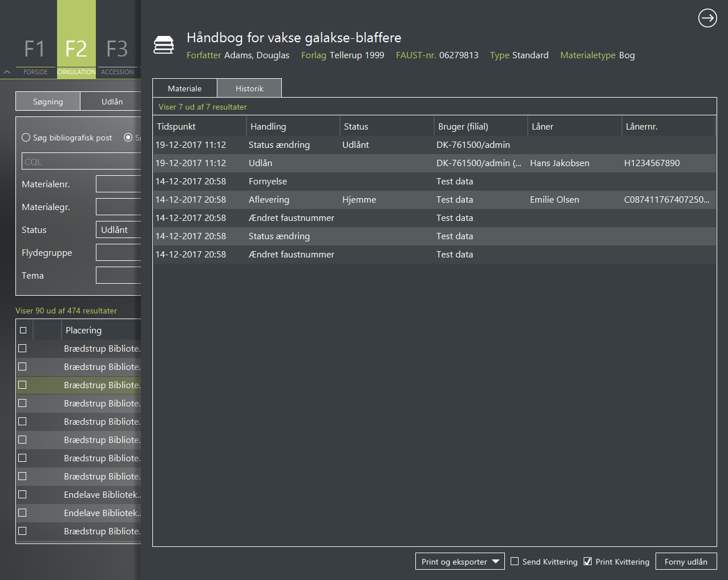
Task: Sort by Status column header
Action: pos(387,126)
